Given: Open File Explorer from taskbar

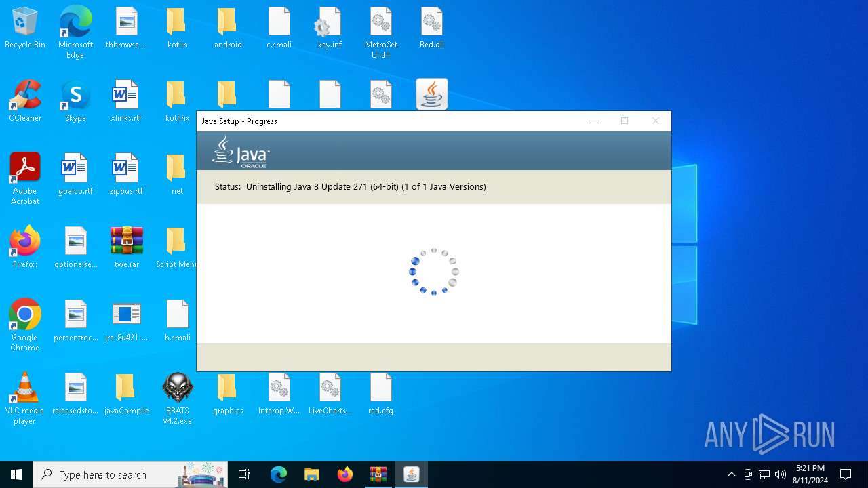Looking at the screenshot, I should pyautogui.click(x=312, y=474).
